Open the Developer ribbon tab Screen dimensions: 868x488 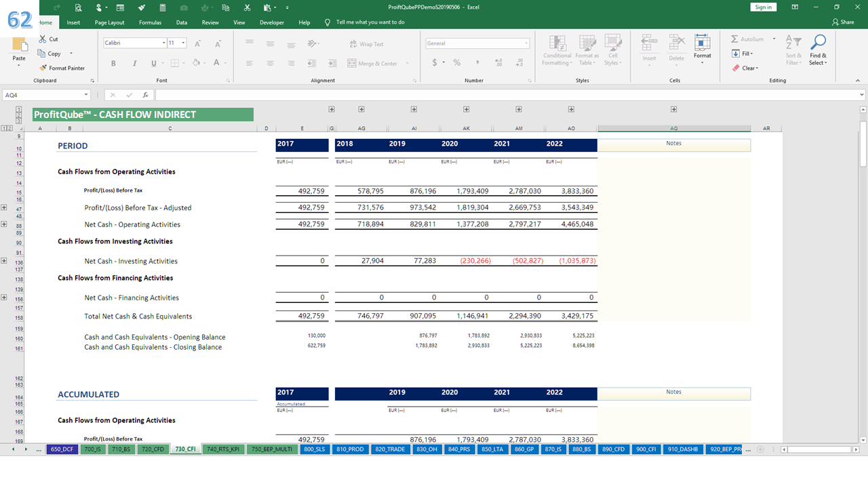(x=272, y=22)
